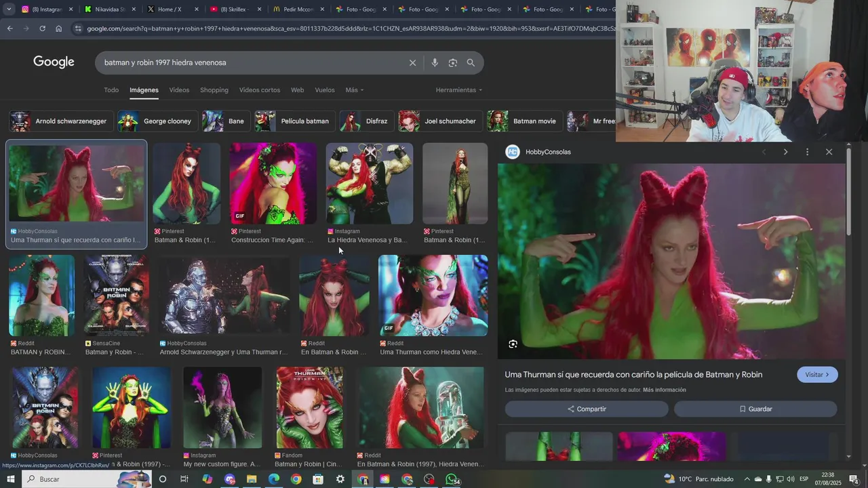This screenshot has width=868, height=488.
Task: Filter by Batman movie chip
Action: tap(525, 121)
